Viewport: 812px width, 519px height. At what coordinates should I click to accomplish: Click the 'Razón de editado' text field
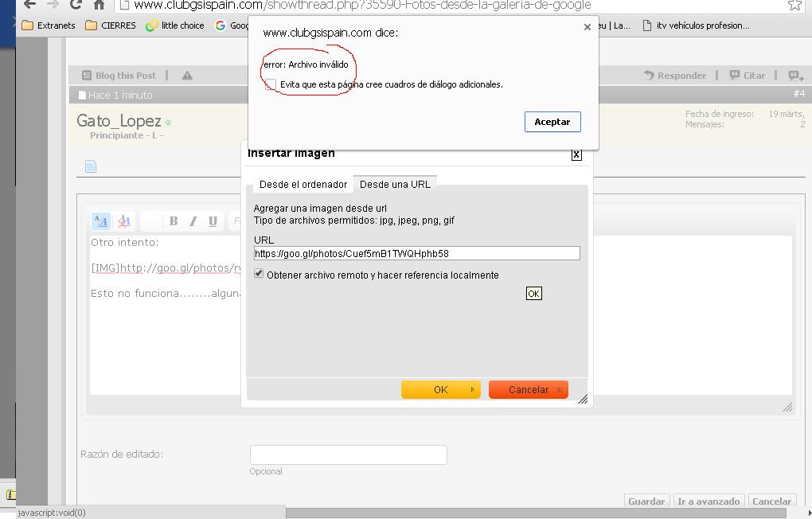pyautogui.click(x=348, y=455)
